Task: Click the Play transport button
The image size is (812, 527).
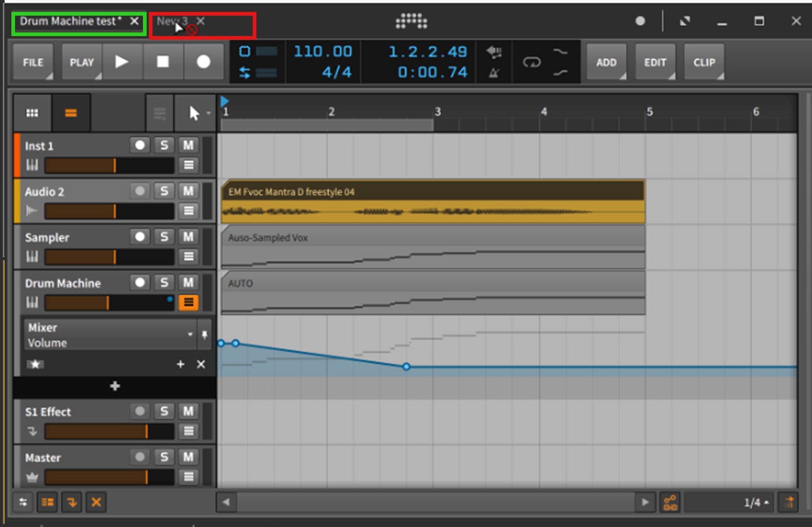Action: coord(122,62)
